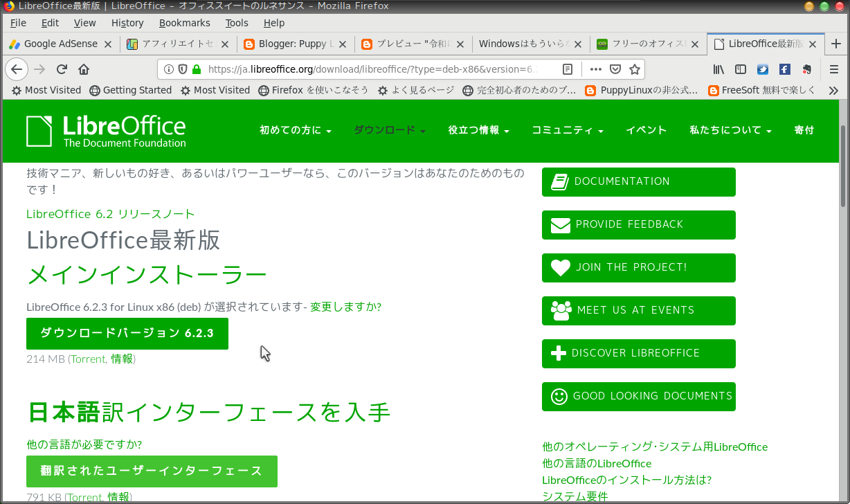The height and width of the screenshot is (504, 850).
Task: Switch to the Google AdSense tab
Action: 60,44
